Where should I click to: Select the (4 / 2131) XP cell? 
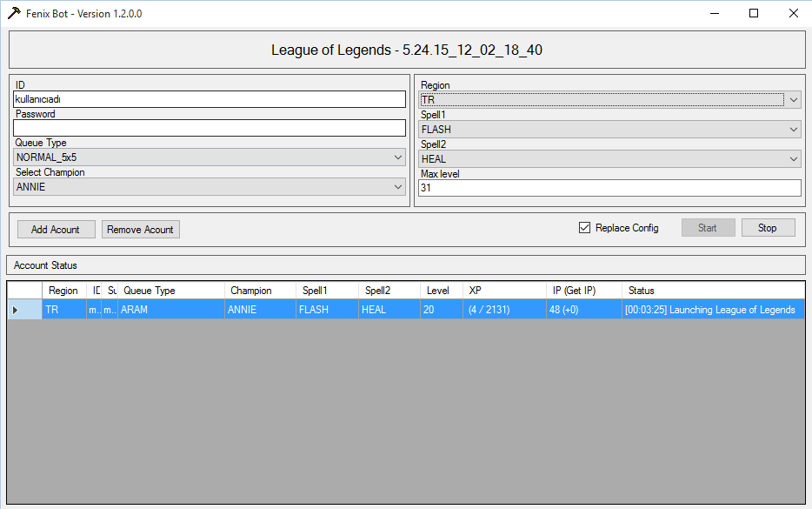[x=505, y=310]
